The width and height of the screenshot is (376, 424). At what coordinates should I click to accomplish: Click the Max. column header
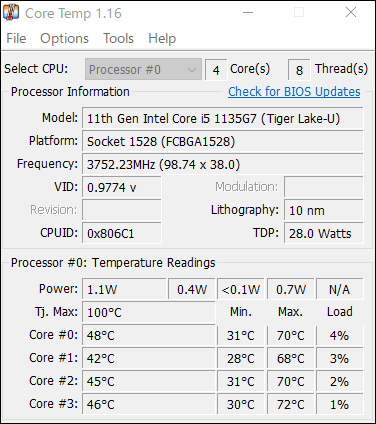(290, 312)
